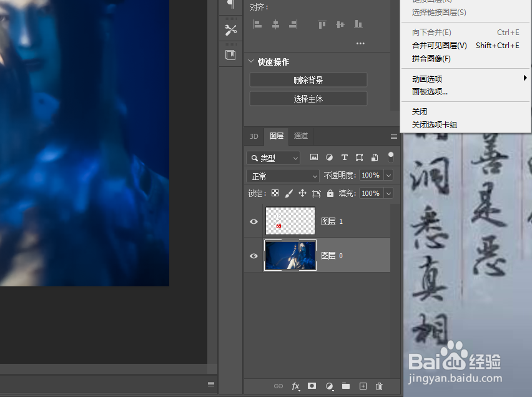The height and width of the screenshot is (397, 532).
Task: Filter layers by type (T) icon
Action: (345, 158)
